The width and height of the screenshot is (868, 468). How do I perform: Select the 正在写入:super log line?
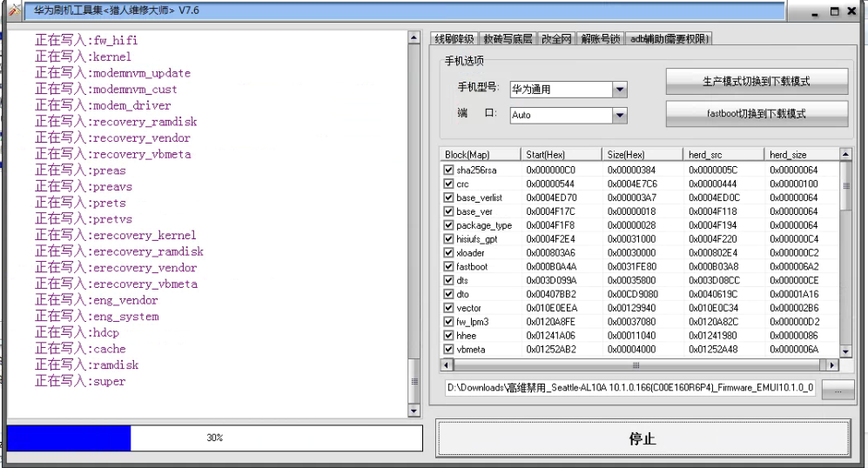pos(80,381)
